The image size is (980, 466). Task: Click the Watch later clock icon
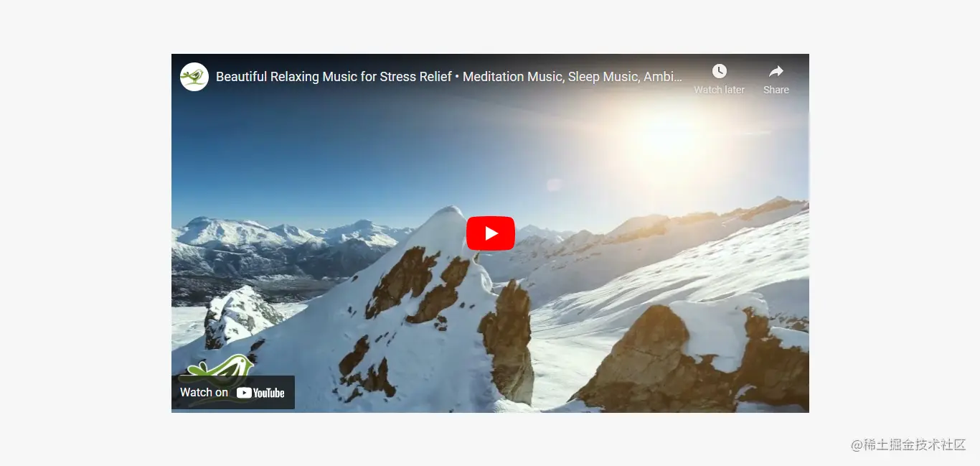(720, 71)
